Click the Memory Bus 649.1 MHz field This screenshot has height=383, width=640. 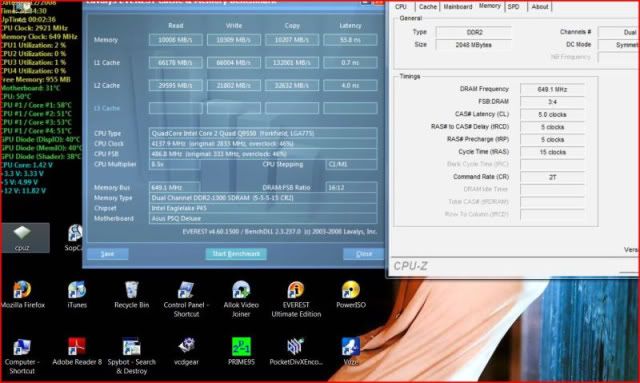[x=175, y=188]
